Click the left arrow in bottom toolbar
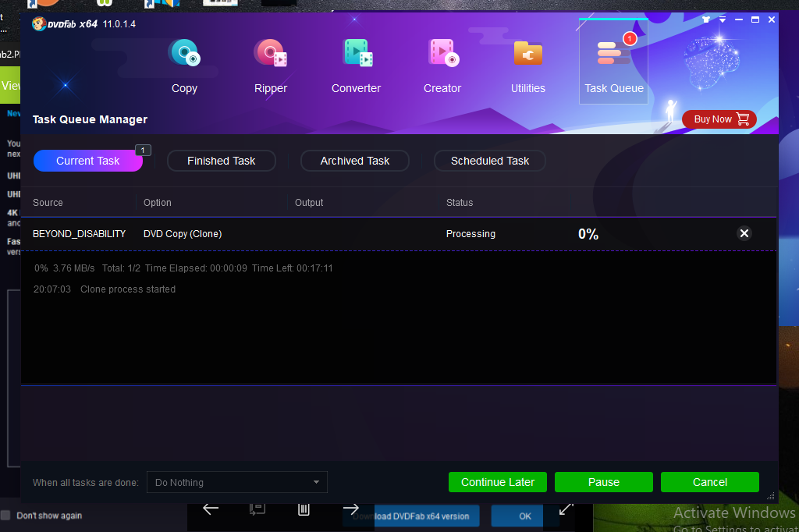This screenshot has height=532, width=799. [211, 509]
